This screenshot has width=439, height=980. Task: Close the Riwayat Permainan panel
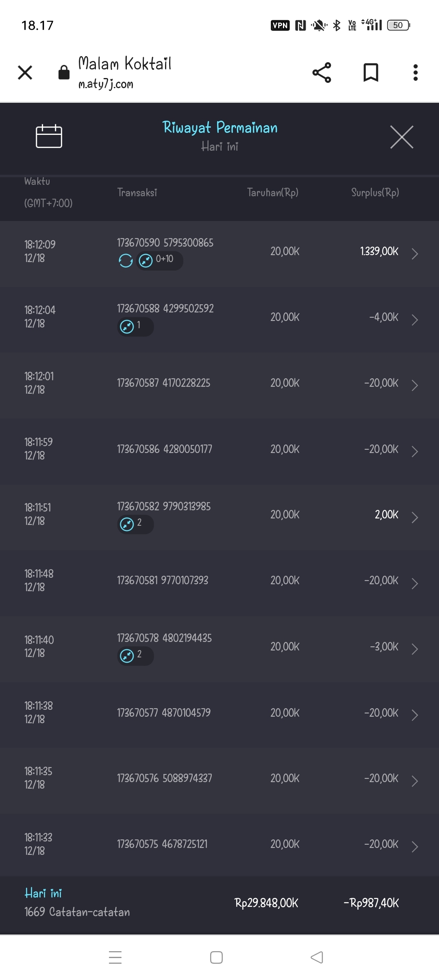(402, 137)
